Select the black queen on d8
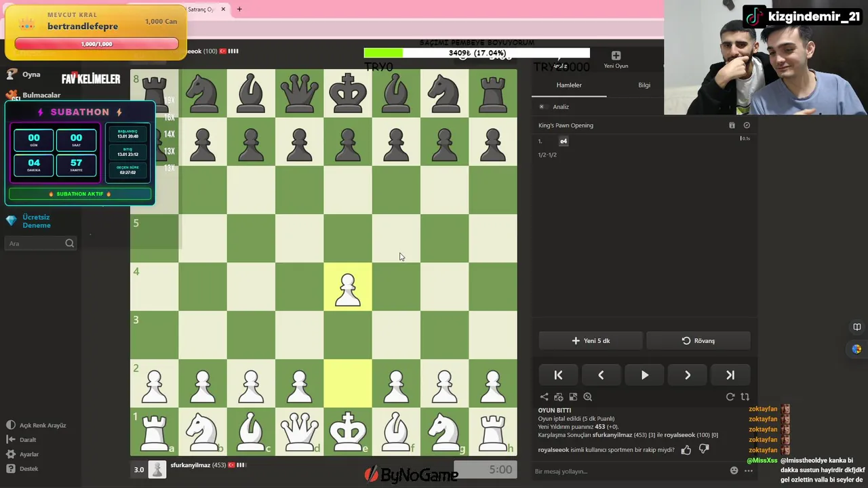The image size is (868, 488). (x=299, y=93)
